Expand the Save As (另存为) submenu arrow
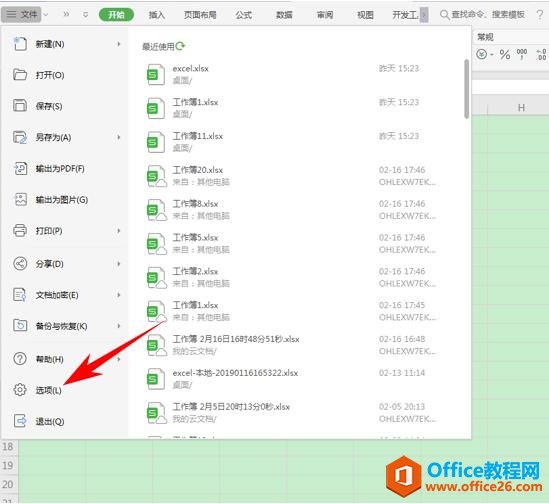549x504 pixels. [x=119, y=137]
